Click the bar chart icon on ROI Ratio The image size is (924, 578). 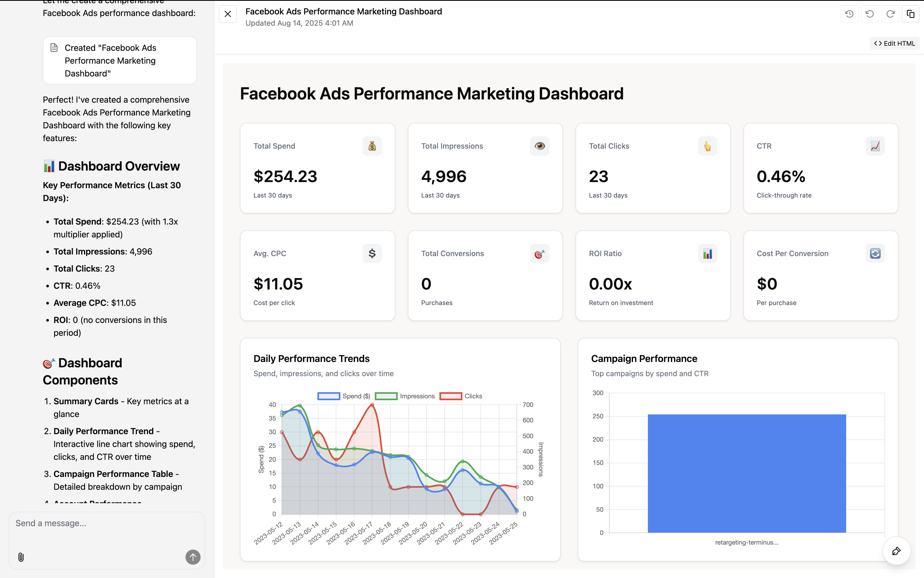(707, 253)
